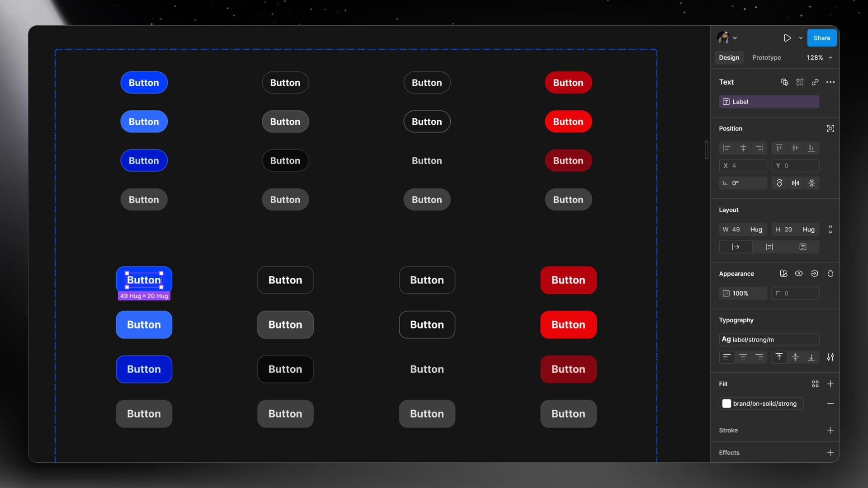Add a new Stroke with the plus button
Screen dimensions: 868x488
[831, 430]
